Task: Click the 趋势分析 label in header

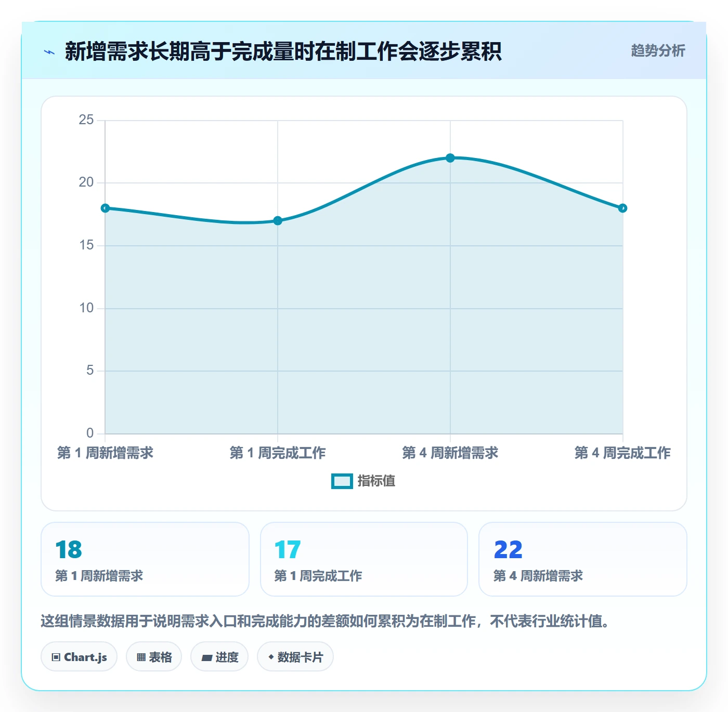Action: tap(658, 50)
